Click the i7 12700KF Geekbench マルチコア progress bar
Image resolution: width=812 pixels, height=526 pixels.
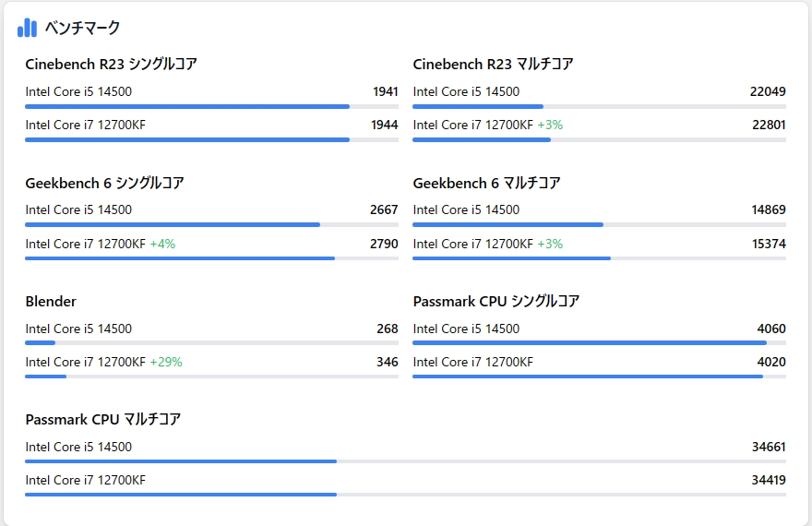[x=599, y=258]
